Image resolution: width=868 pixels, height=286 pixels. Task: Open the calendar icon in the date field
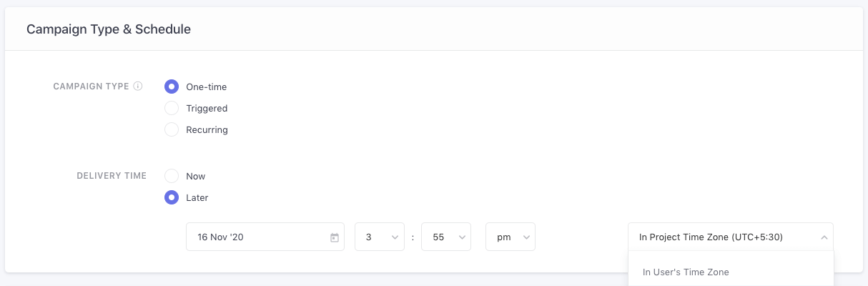tap(334, 237)
